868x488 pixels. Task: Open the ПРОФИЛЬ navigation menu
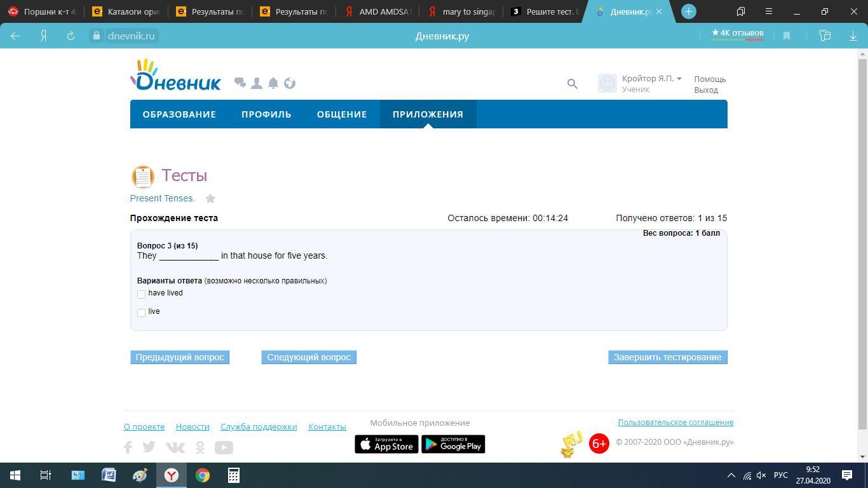coord(266,114)
